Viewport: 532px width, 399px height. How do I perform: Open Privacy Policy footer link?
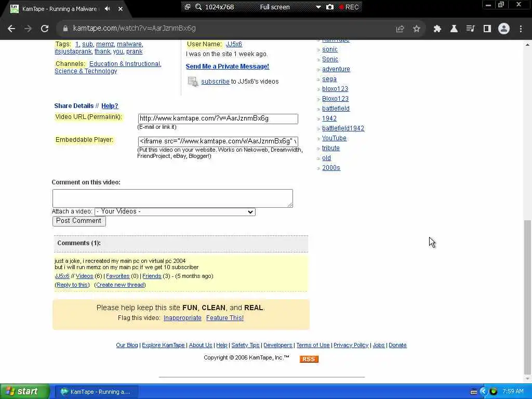pos(351,345)
